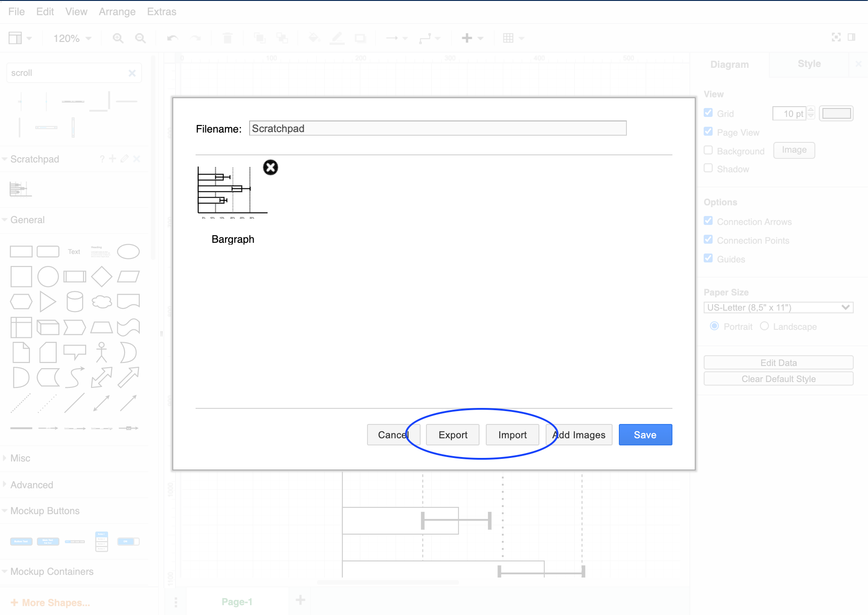Click the redo arrow icon
This screenshot has width=868, height=615.
(x=196, y=38)
